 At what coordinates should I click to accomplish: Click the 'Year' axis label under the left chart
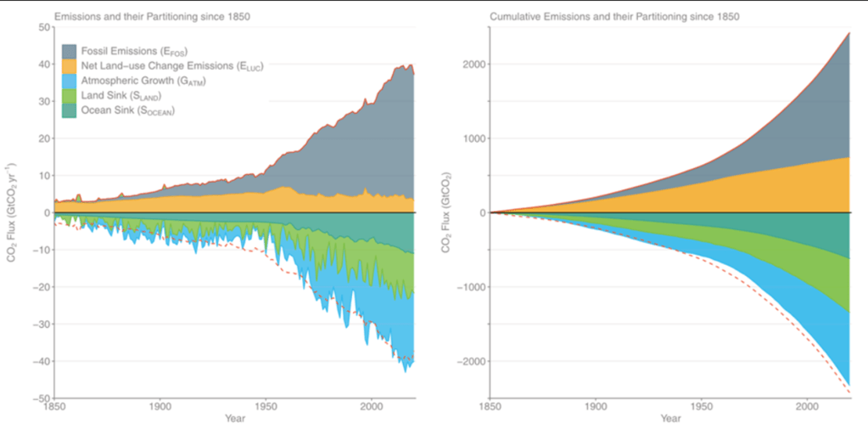235,418
